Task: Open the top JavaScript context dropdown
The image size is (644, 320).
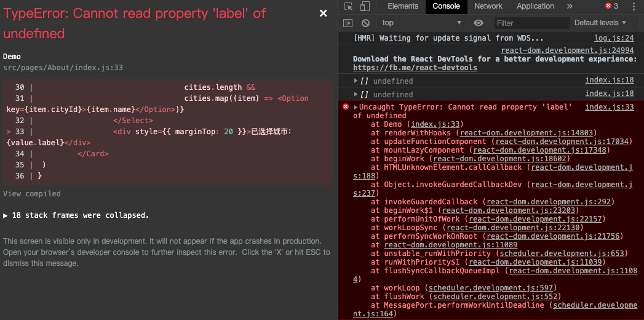Action: point(422,23)
